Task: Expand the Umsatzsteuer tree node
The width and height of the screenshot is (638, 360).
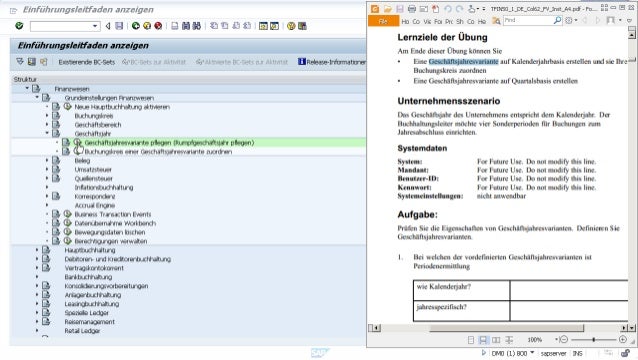Action: pyautogui.click(x=47, y=169)
